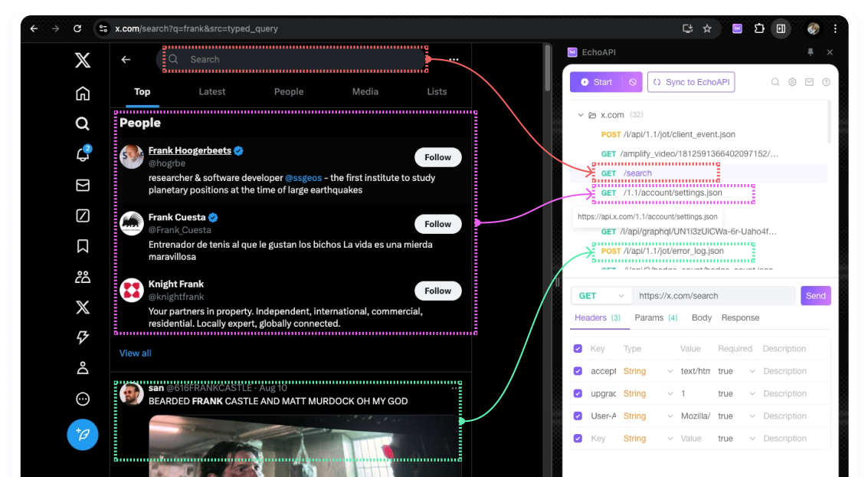Click EchoAPI extension icon in browser toolbar
Screen dimensions: 868x477
pyautogui.click(x=737, y=28)
